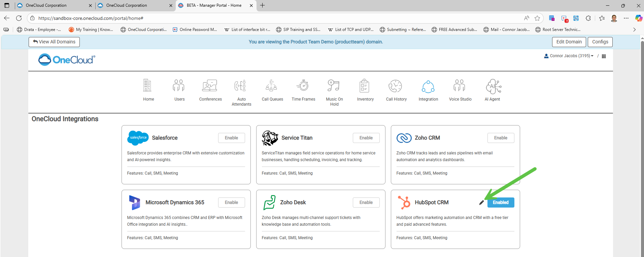Expand the Connor Jacobs user dropdown
This screenshot has height=257, width=644.
(x=569, y=56)
